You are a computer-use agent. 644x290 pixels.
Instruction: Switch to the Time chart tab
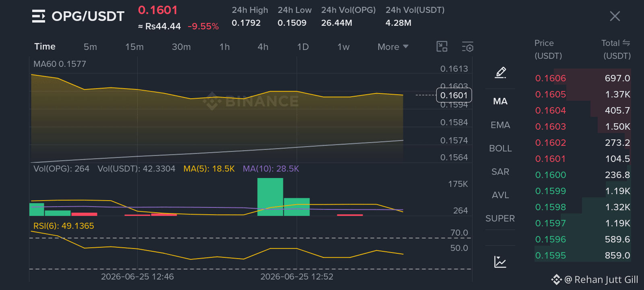coord(45,46)
